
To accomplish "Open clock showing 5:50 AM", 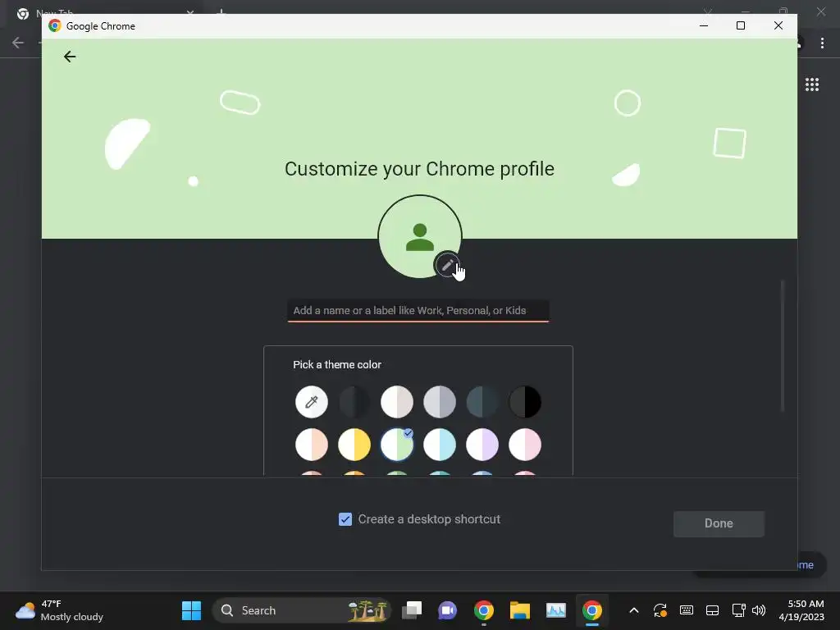I will click(x=801, y=610).
